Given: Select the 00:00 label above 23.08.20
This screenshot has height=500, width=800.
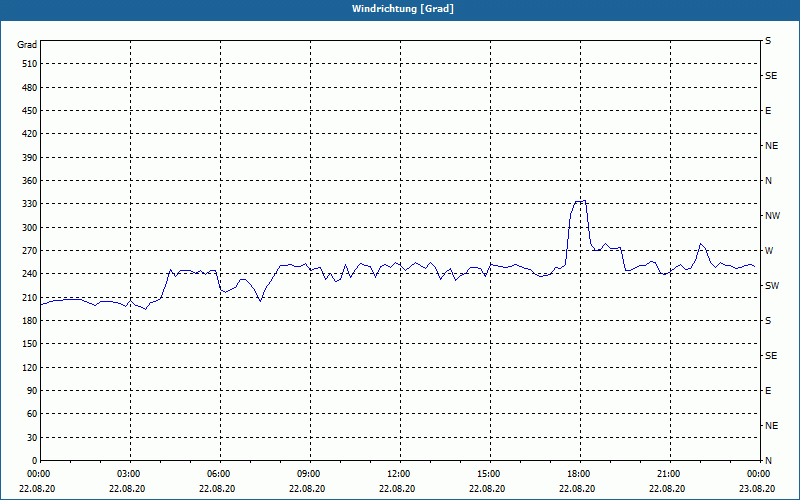Looking at the screenshot, I should [x=758, y=474].
